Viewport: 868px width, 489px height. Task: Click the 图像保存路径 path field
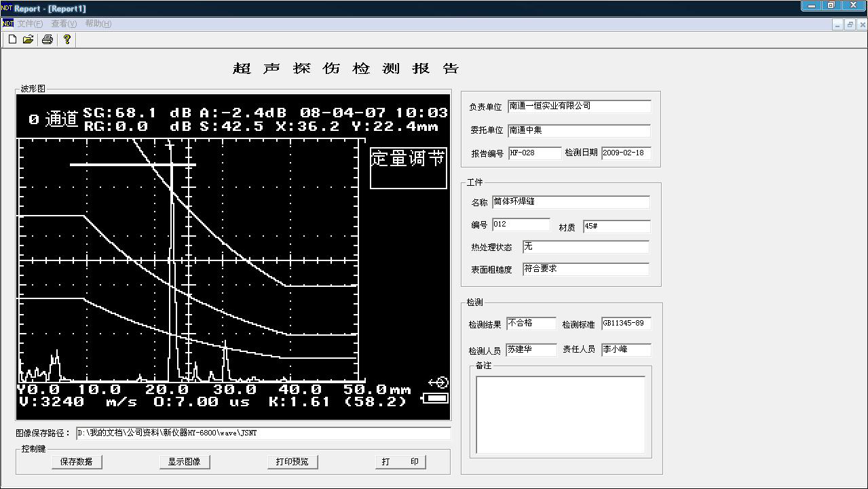coord(263,433)
